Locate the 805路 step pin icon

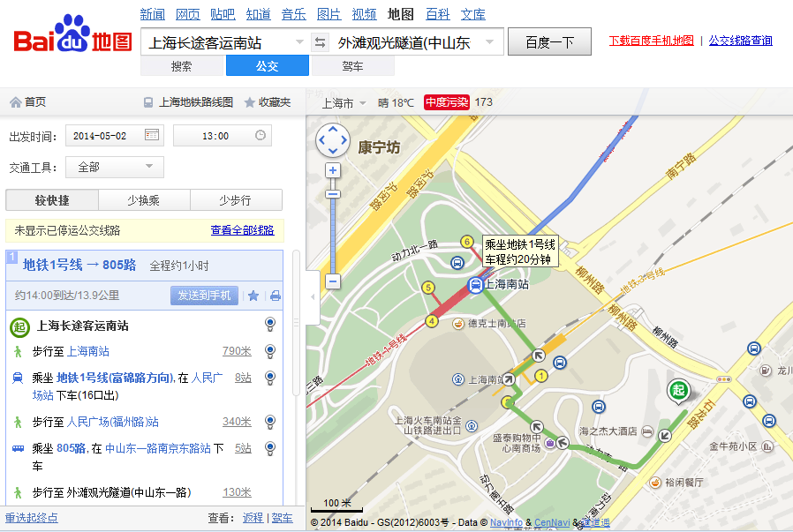270,448
